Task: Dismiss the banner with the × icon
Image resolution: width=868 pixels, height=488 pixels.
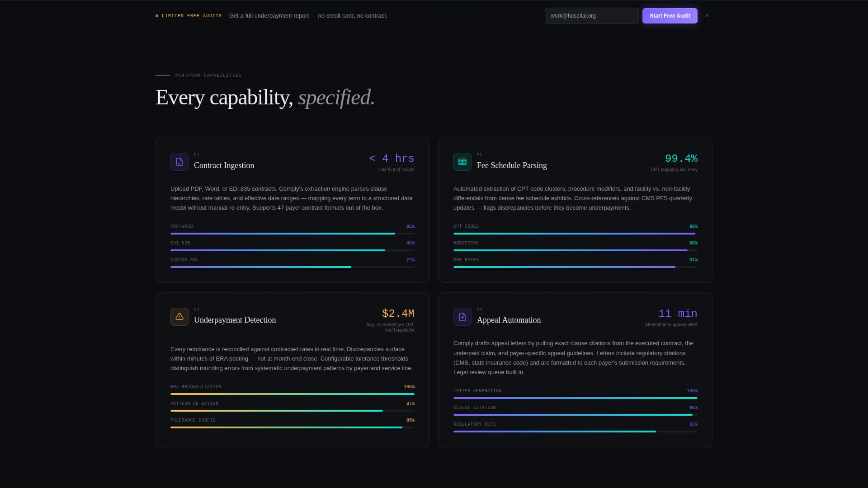Action: [x=707, y=15]
